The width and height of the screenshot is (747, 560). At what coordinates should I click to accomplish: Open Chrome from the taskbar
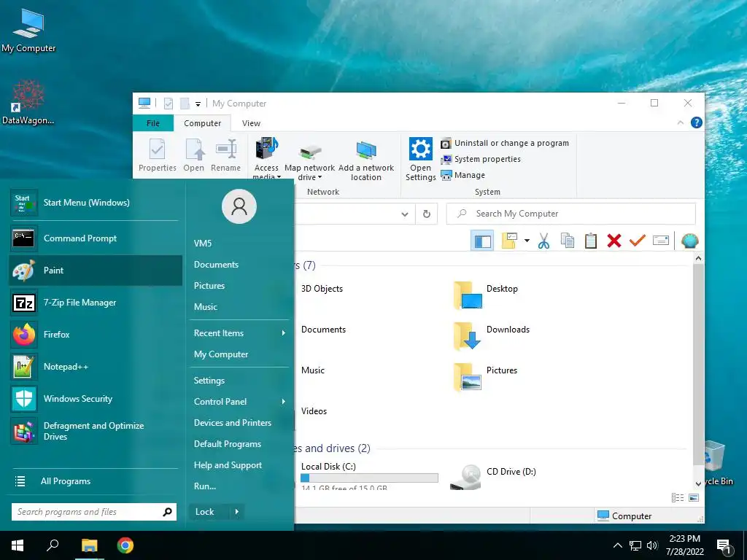point(125,545)
